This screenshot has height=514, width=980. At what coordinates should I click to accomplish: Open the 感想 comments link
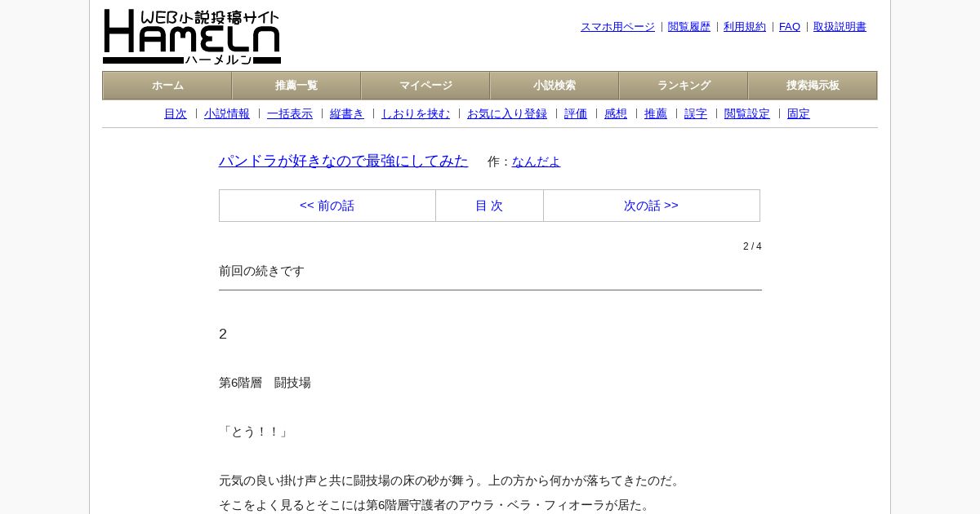pos(616,114)
